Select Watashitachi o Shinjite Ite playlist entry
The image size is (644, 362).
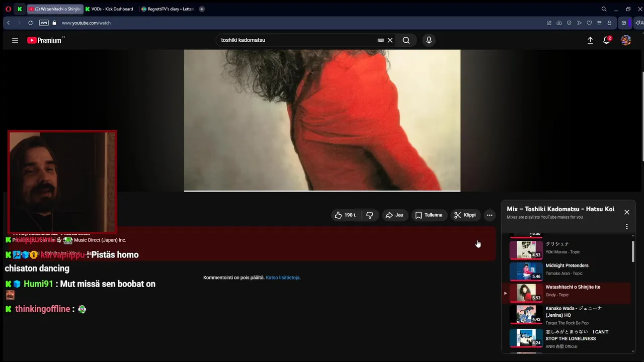click(x=566, y=293)
